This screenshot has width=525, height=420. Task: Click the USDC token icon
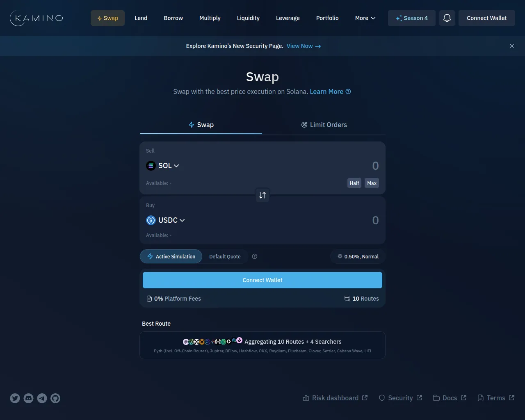coord(151,220)
